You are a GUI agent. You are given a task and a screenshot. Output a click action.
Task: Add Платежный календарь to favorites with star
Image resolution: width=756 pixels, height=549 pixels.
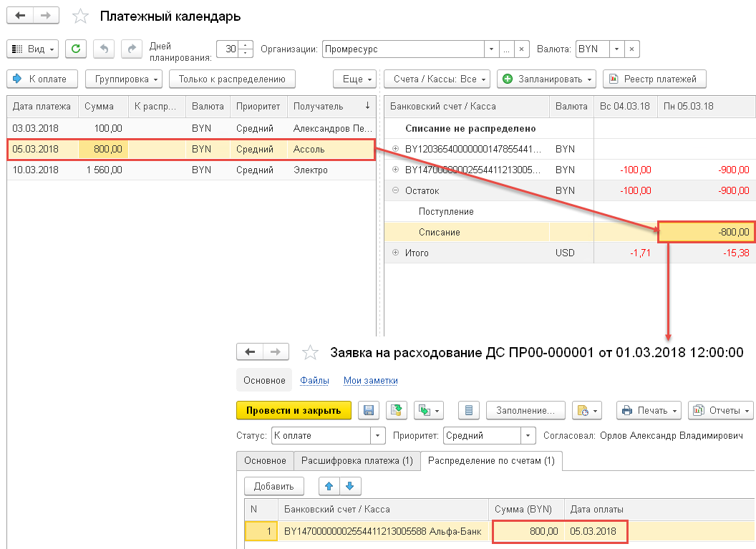click(x=81, y=16)
